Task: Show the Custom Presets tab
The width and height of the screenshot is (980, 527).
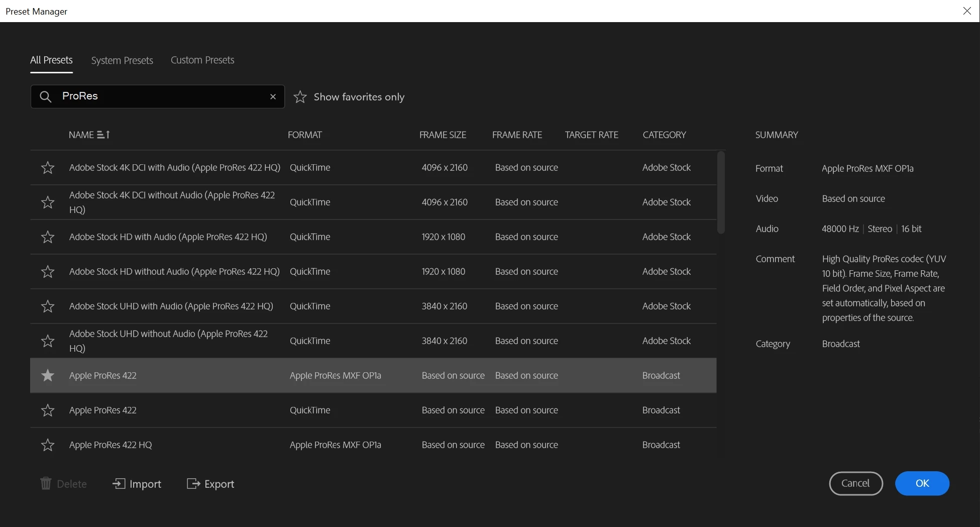Action: point(202,60)
